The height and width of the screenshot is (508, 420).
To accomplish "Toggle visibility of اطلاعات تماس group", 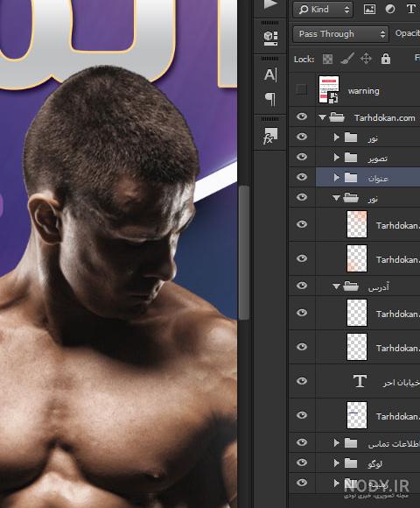I will [302, 442].
